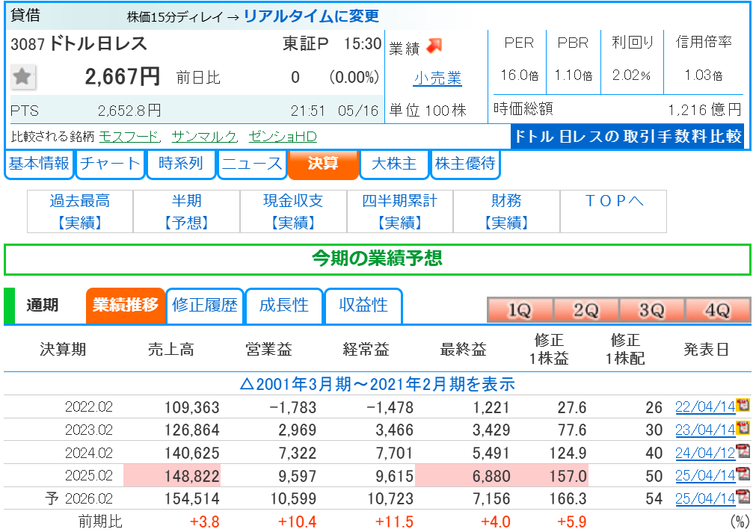Image resolution: width=756 pixels, height=532 pixels.
Task: Open compared stock サンマルク
Action: [x=204, y=137]
